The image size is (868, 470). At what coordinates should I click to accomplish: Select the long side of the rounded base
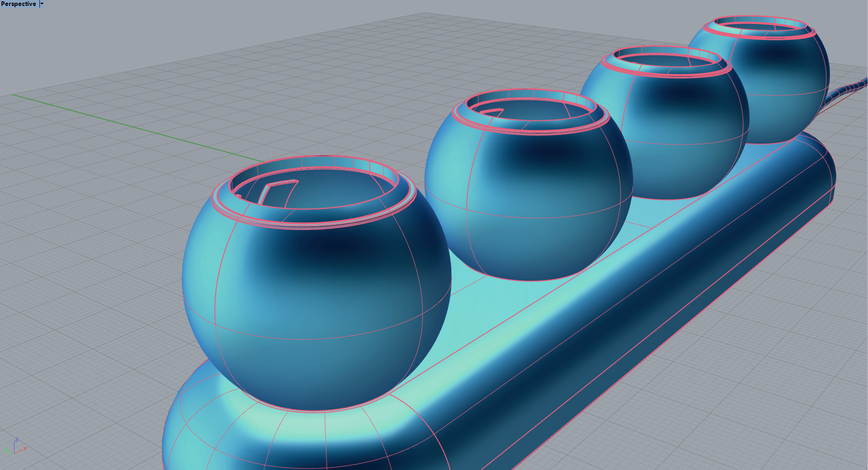point(635,308)
